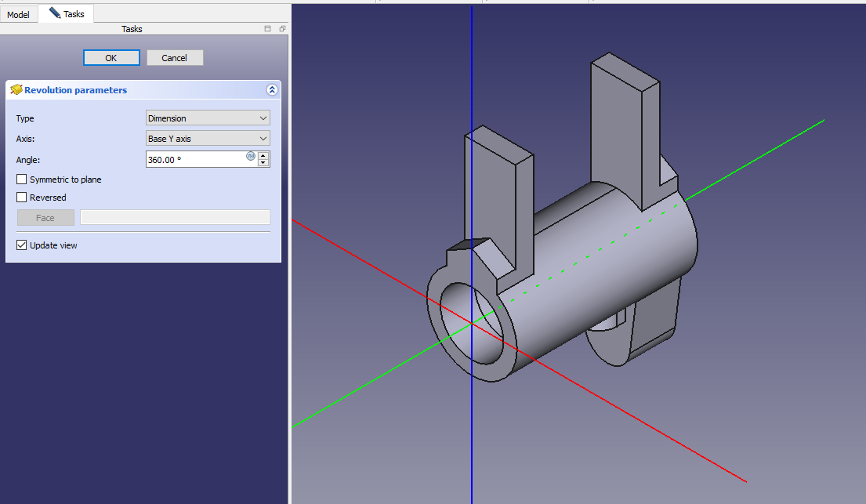Switch to the Model tab
Screen dimensions: 866x504
tap(18, 15)
